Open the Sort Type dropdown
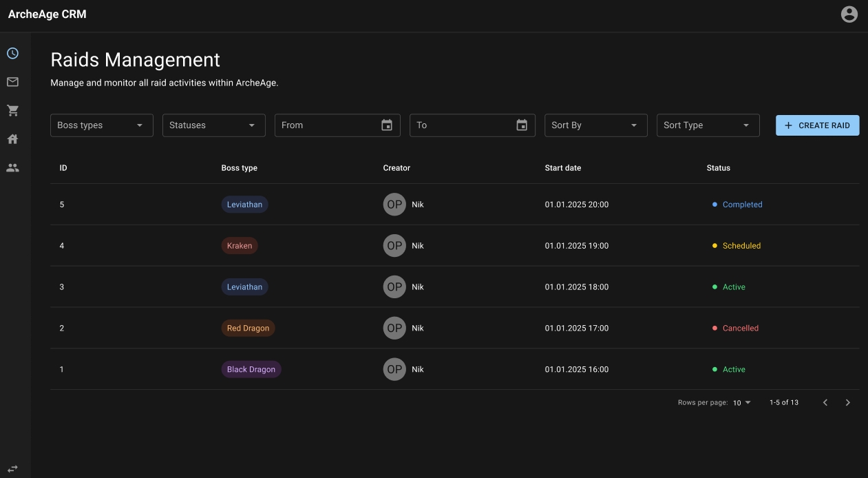The width and height of the screenshot is (868, 478). point(708,125)
